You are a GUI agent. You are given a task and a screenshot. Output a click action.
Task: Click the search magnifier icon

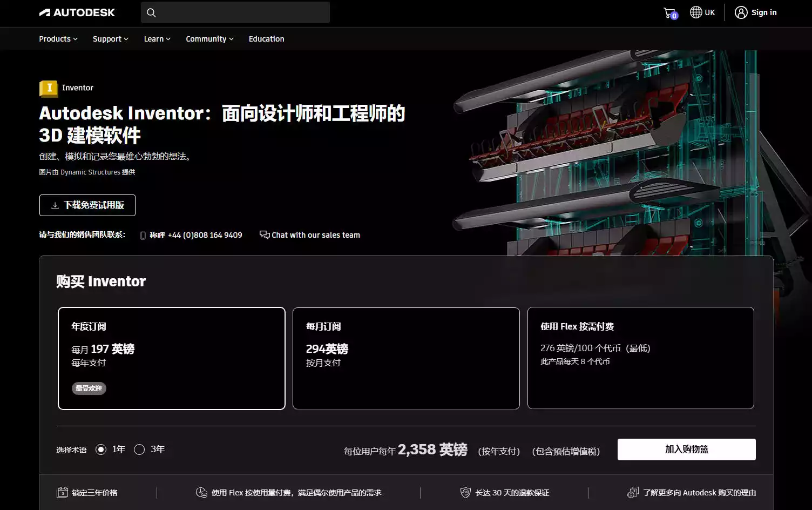click(x=151, y=12)
